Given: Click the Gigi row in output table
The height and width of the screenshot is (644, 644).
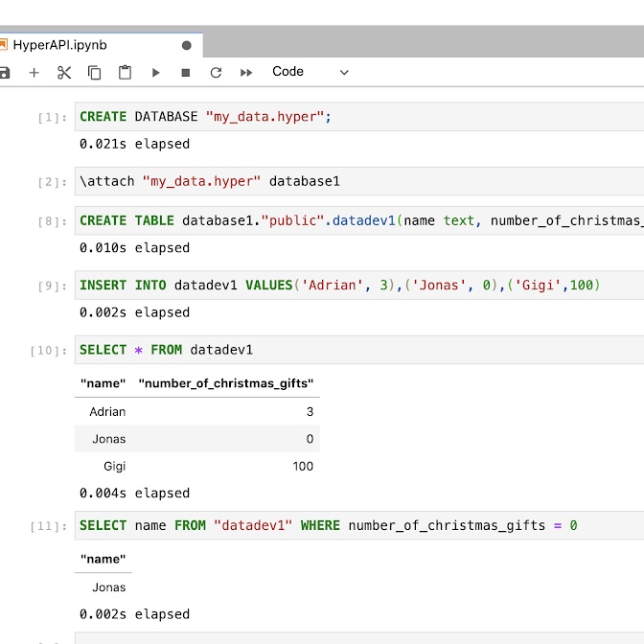Looking at the screenshot, I should click(196, 467).
